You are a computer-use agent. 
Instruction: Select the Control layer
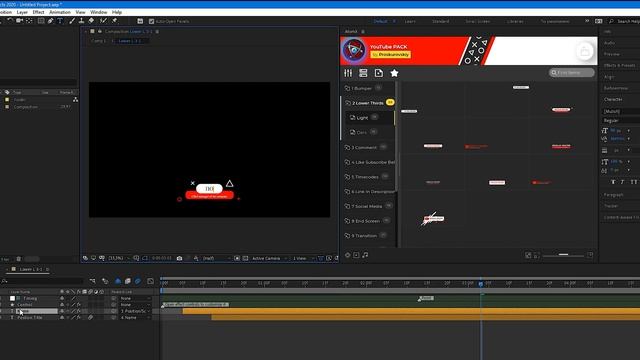[x=24, y=304]
